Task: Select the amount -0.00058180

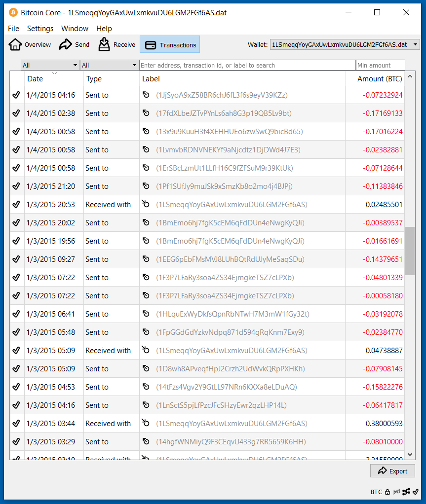Action: [383, 296]
